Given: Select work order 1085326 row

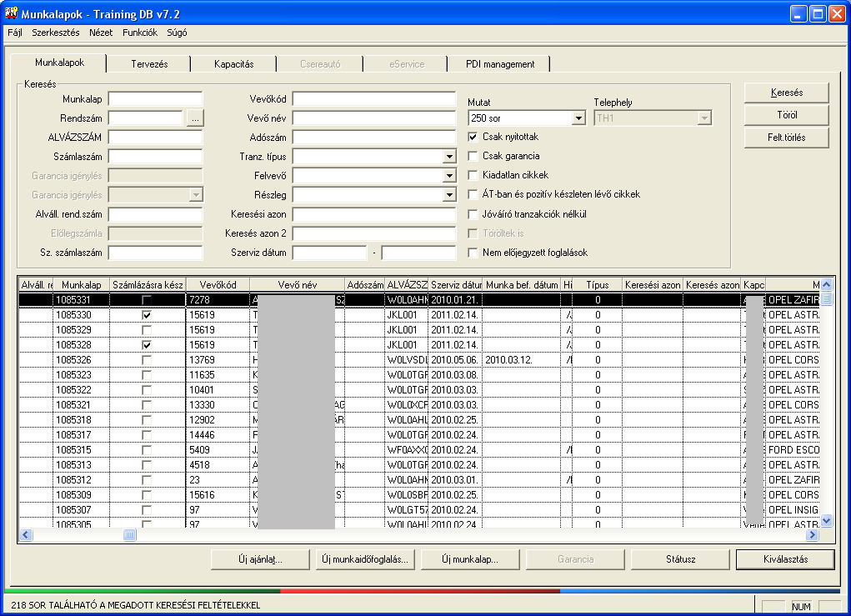Looking at the screenshot, I should (419, 360).
